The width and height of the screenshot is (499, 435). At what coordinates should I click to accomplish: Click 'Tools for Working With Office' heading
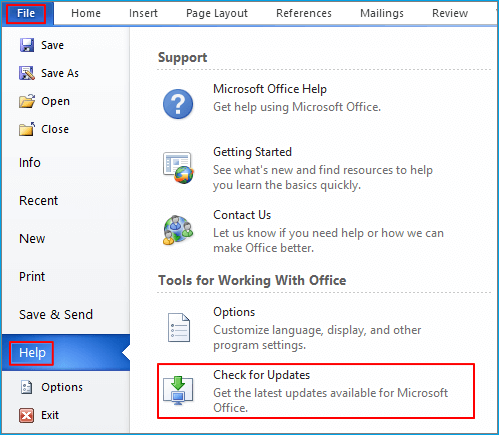tap(252, 280)
